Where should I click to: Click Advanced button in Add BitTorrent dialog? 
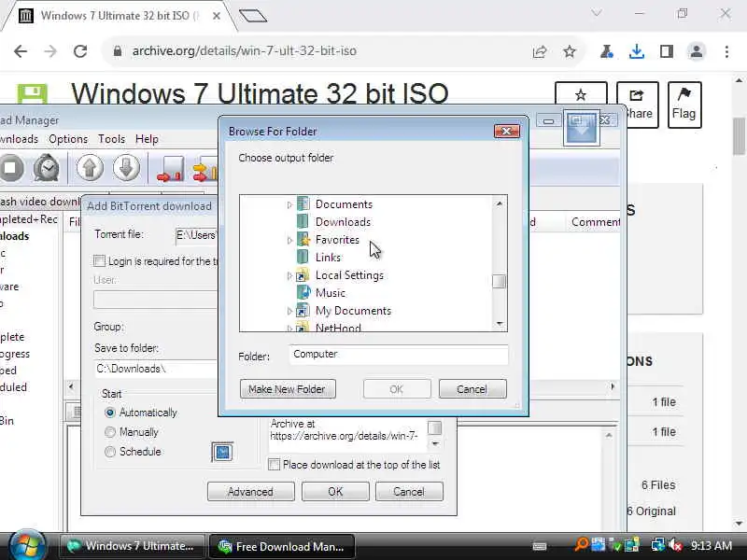pos(250,492)
